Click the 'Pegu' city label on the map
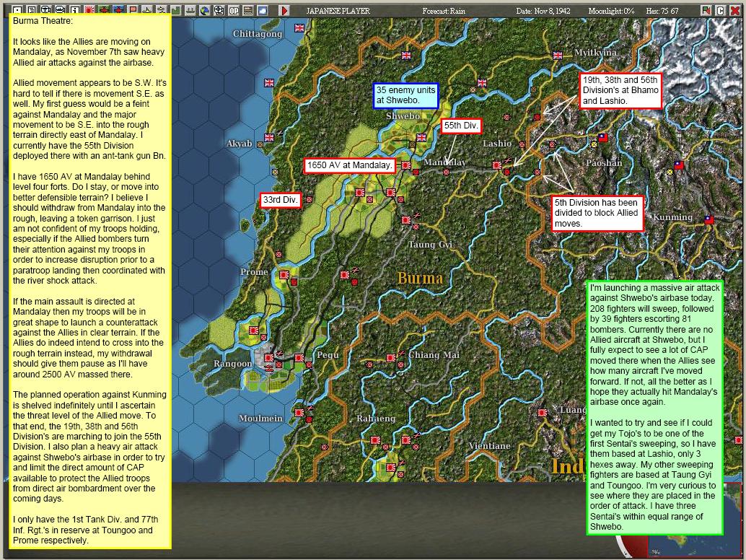 [x=328, y=355]
